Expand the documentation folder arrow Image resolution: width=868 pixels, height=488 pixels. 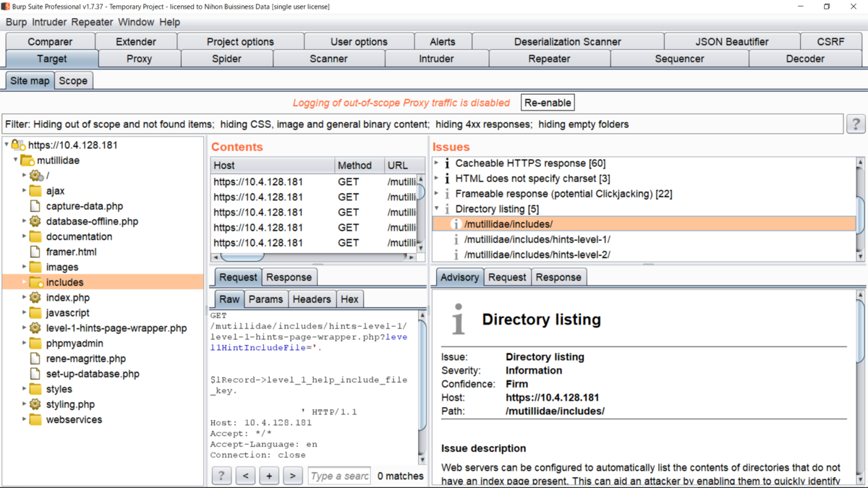coord(24,236)
